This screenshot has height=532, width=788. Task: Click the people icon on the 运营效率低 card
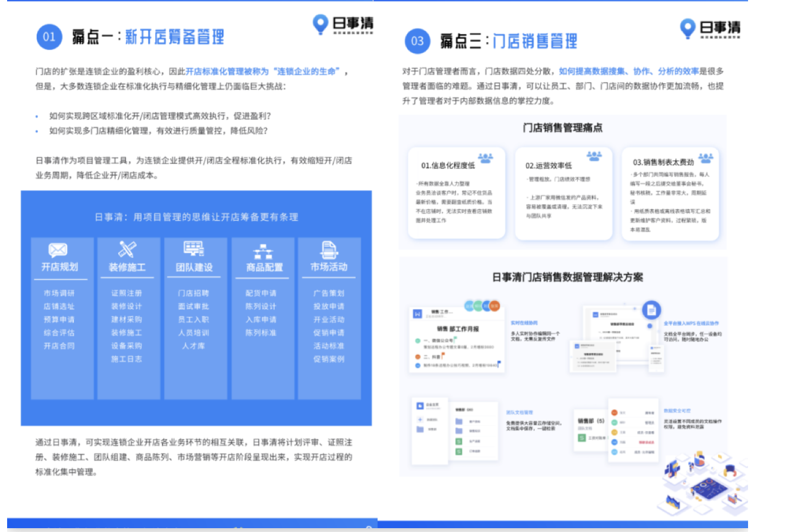594,156
